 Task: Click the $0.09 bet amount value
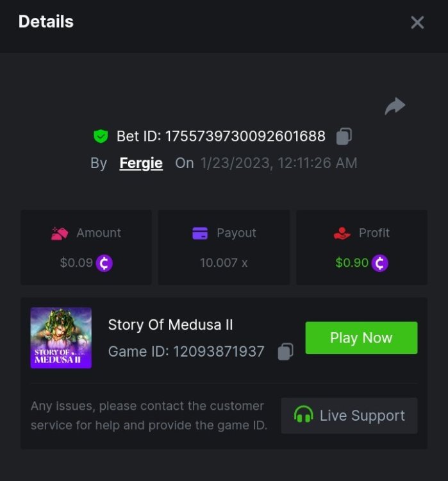76,263
